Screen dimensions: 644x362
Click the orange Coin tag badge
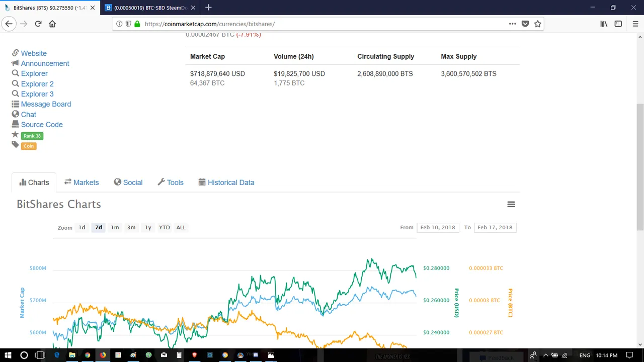29,146
